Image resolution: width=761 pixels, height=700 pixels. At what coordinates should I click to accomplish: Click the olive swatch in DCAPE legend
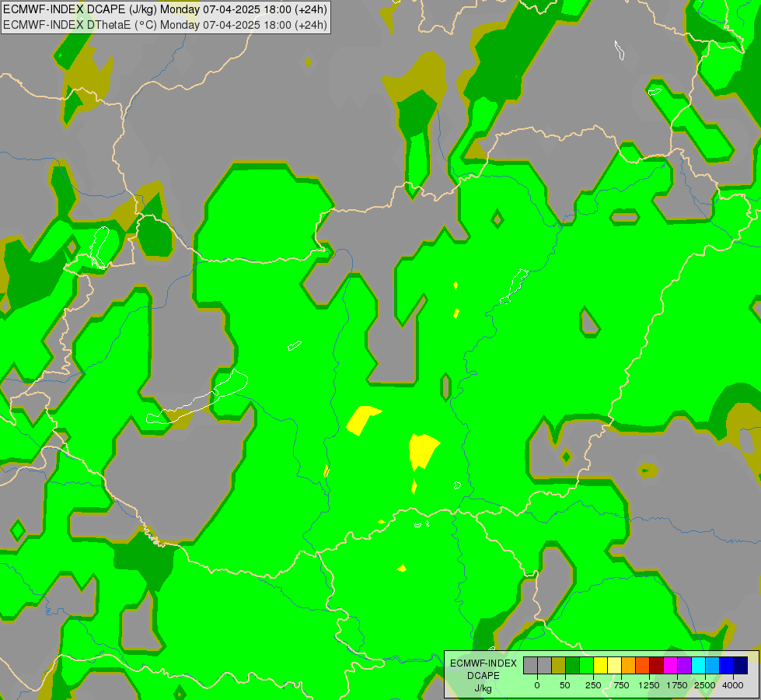tap(559, 666)
